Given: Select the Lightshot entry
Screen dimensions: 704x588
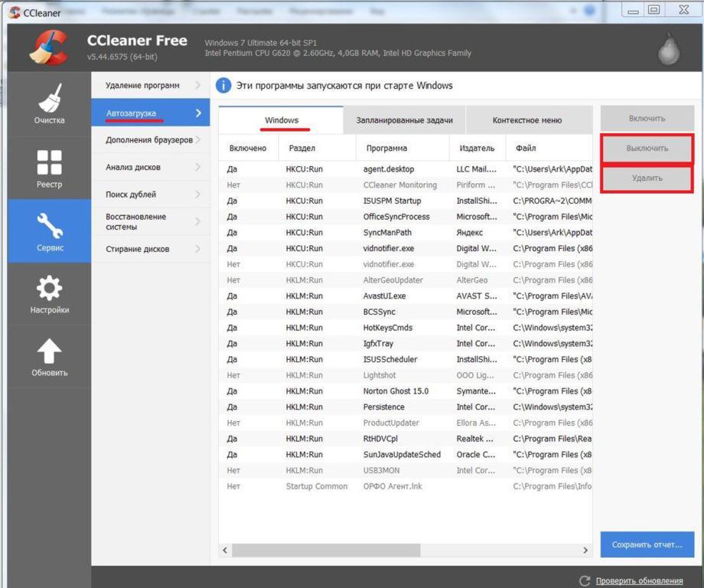Looking at the screenshot, I should [406, 375].
